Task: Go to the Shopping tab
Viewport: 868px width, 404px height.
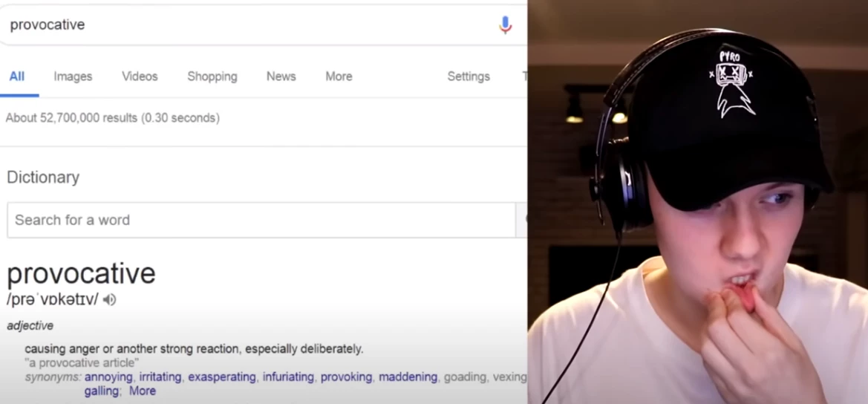Action: [x=212, y=76]
